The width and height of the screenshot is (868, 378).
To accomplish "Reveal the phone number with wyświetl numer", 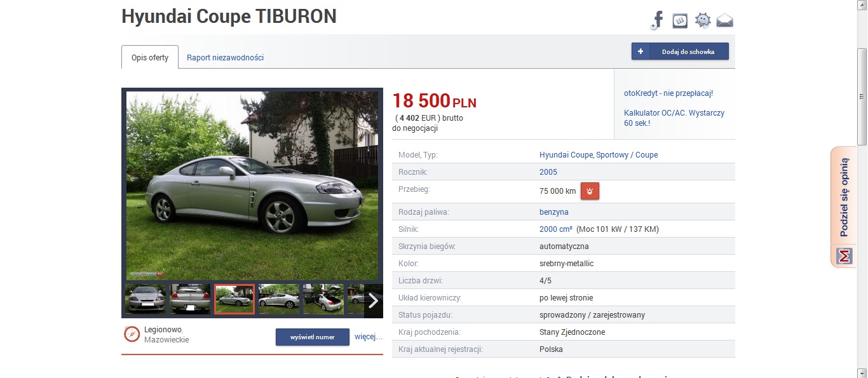I will click(x=313, y=337).
